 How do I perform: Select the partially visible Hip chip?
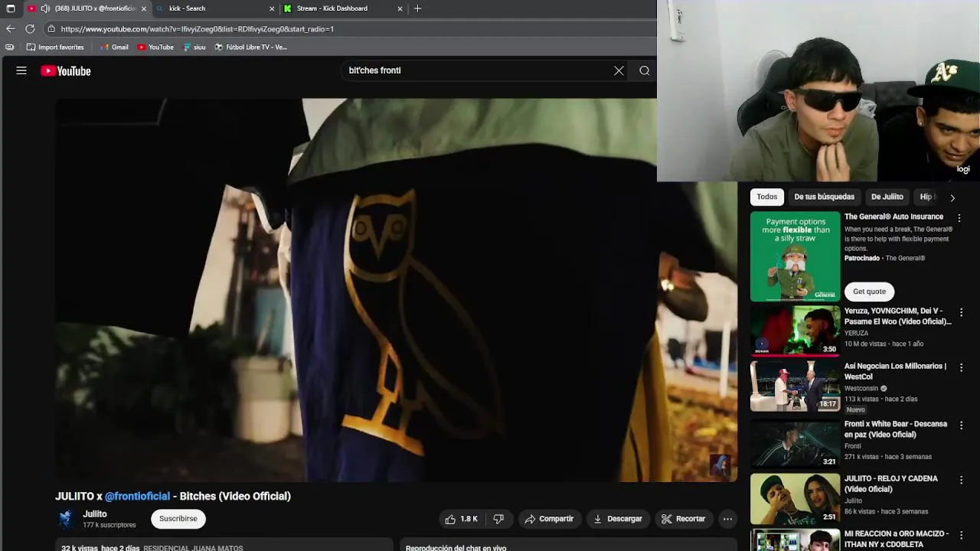click(x=926, y=197)
